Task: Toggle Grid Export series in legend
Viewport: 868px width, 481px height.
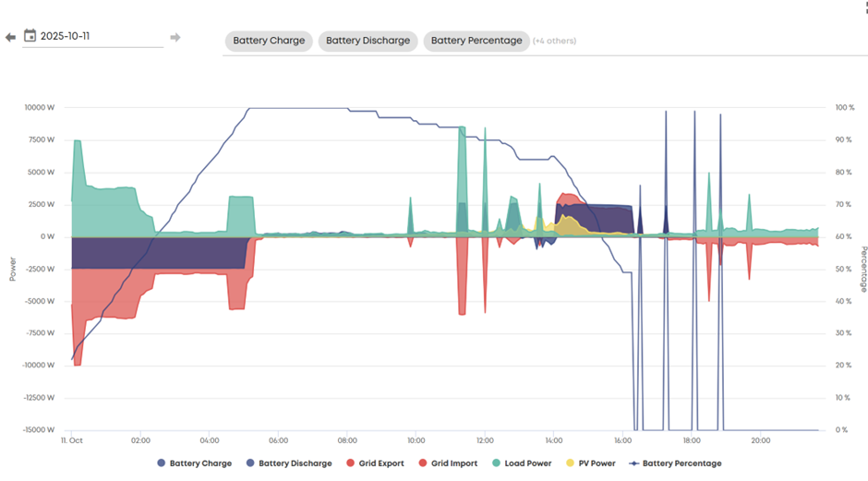Action: [x=375, y=463]
